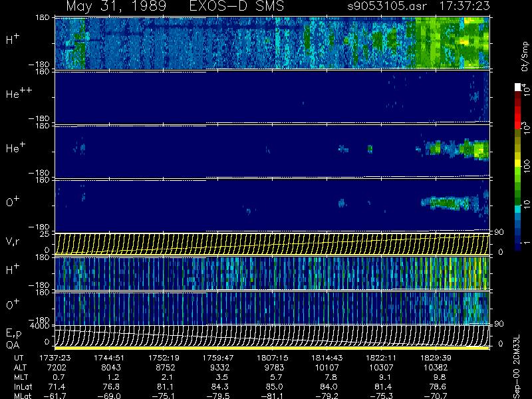
Task: Click the "4000" tick on the E,p axis
Action: click(x=41, y=326)
